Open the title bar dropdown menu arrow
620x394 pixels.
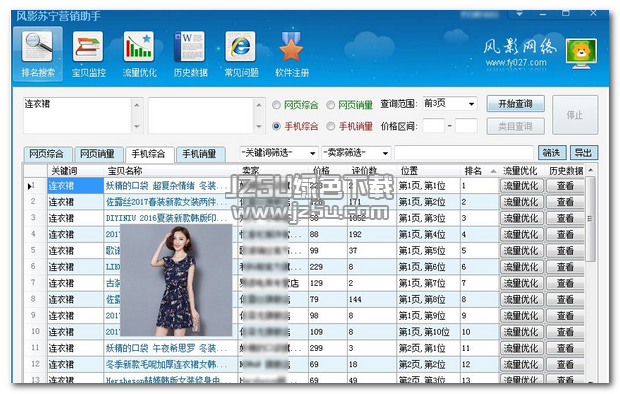pos(519,14)
